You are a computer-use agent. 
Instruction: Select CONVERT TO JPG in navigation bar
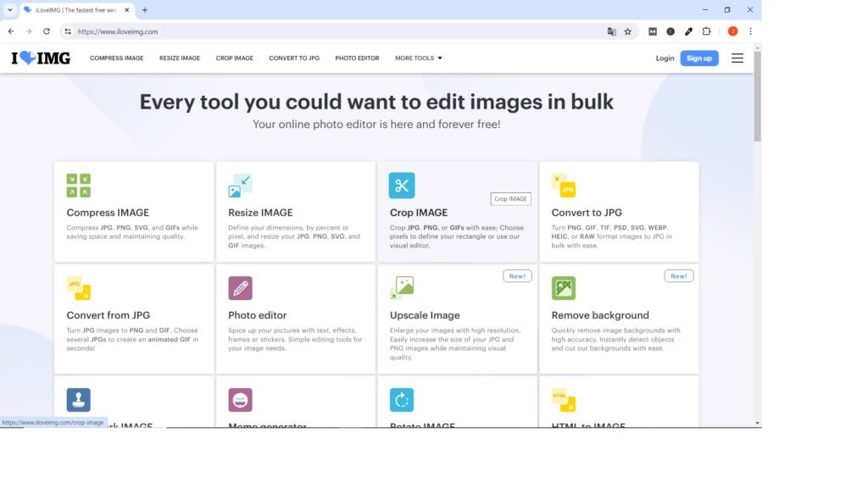[x=294, y=58]
